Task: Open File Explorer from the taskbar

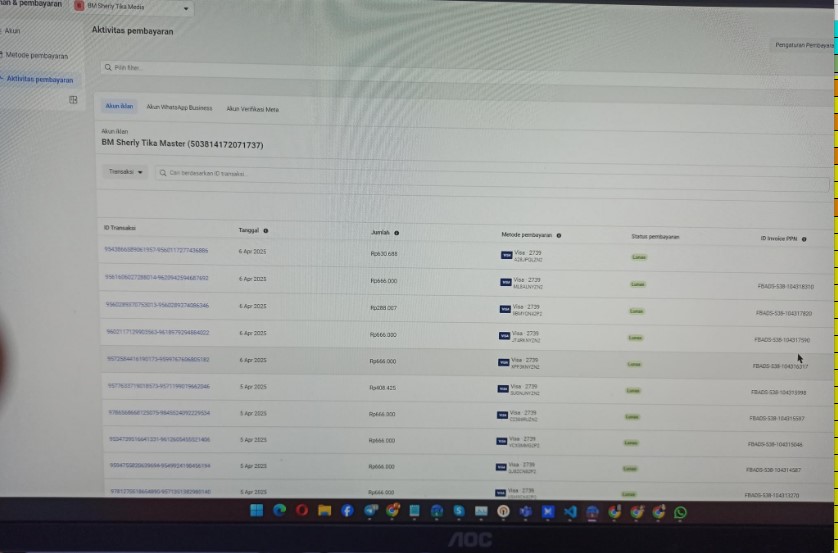Action: click(x=323, y=511)
